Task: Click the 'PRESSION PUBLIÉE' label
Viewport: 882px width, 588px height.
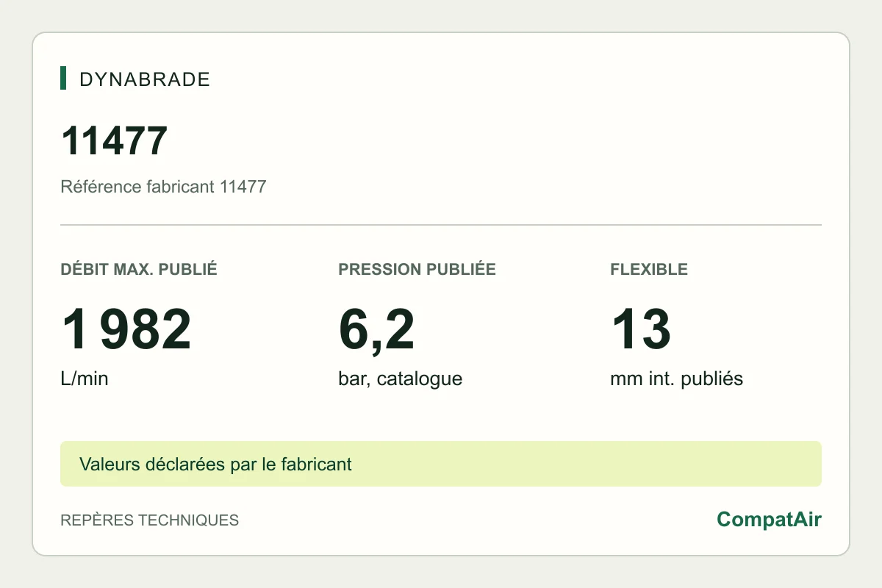Action: (417, 269)
